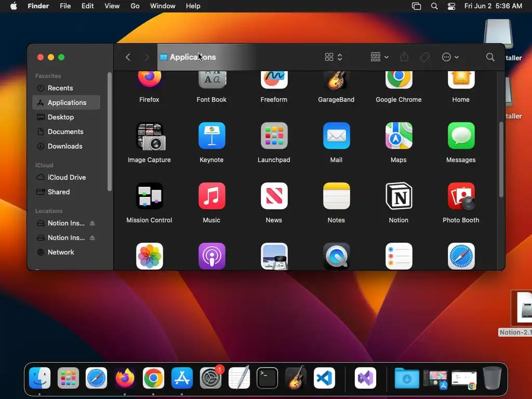Select the Preview app icon
The image size is (532, 399).
tap(274, 256)
